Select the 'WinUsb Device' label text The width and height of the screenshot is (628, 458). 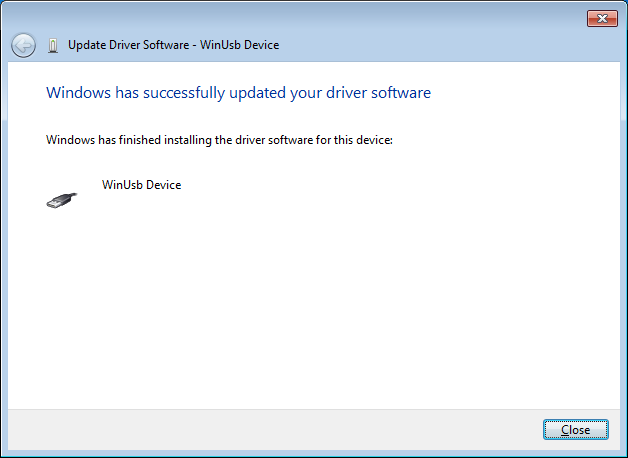(x=141, y=185)
